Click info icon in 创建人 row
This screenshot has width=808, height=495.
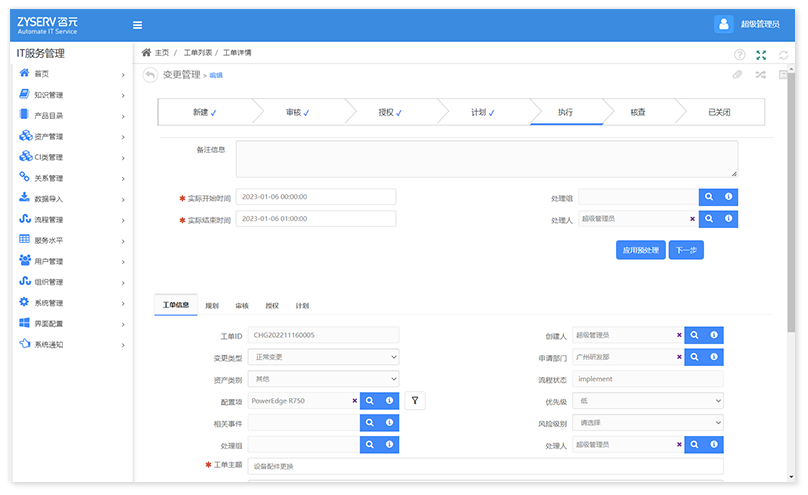tap(714, 335)
